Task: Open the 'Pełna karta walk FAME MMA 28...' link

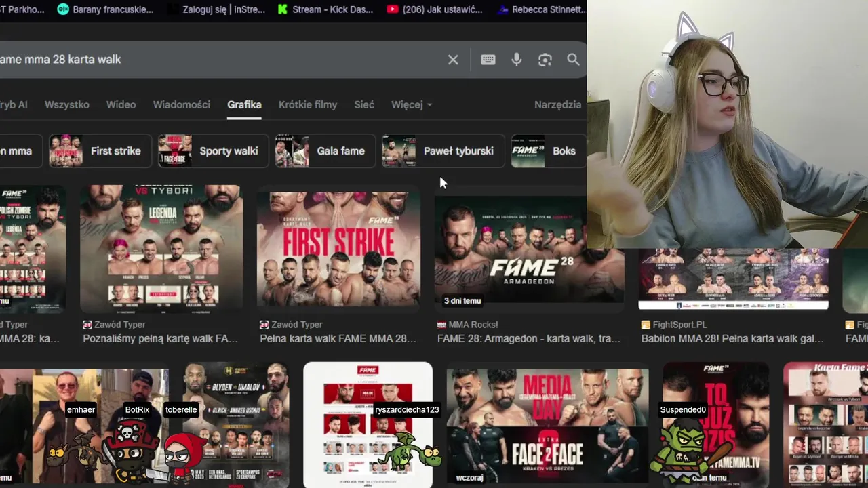Action: point(338,338)
